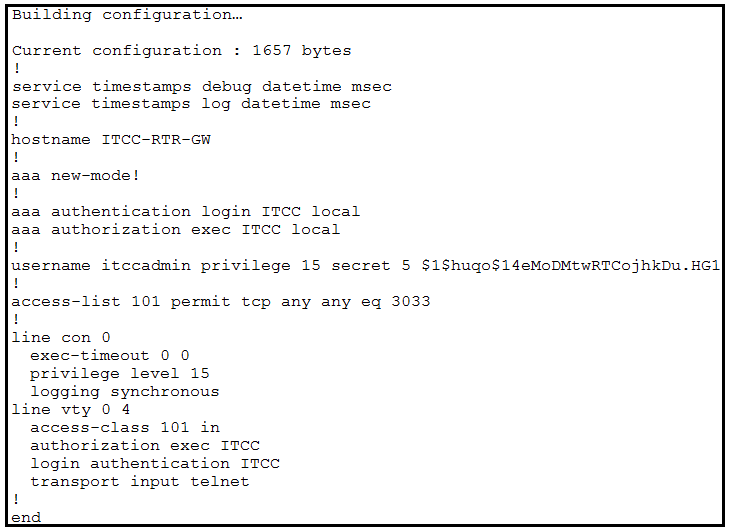Click the 'aaa new-model' line
Image resolution: width=729 pixels, height=530 pixels.
tap(75, 175)
